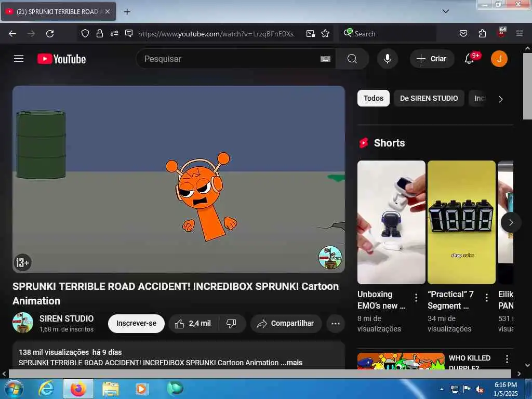This screenshot has width=532, height=399.
Task: Like the video with thumbs up
Action: click(193, 323)
